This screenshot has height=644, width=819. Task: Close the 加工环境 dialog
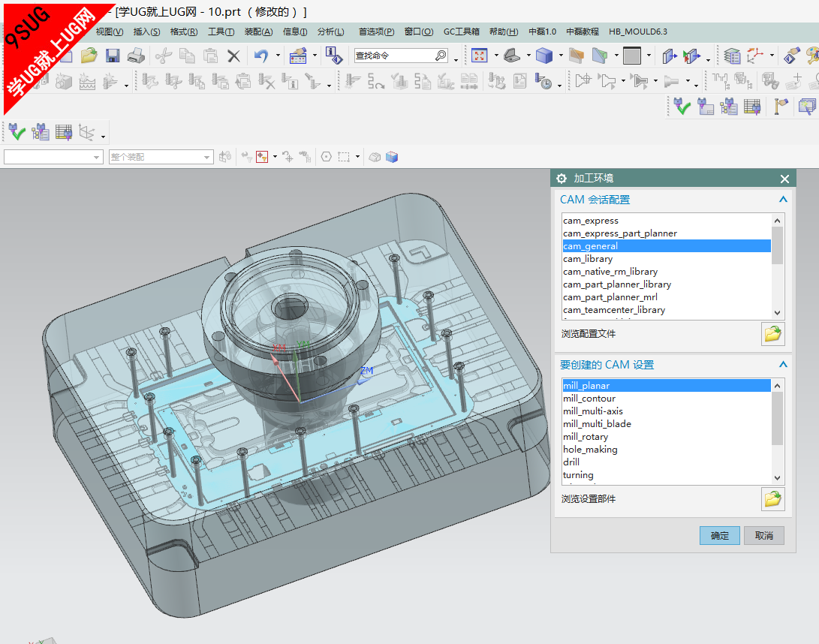[x=784, y=179]
